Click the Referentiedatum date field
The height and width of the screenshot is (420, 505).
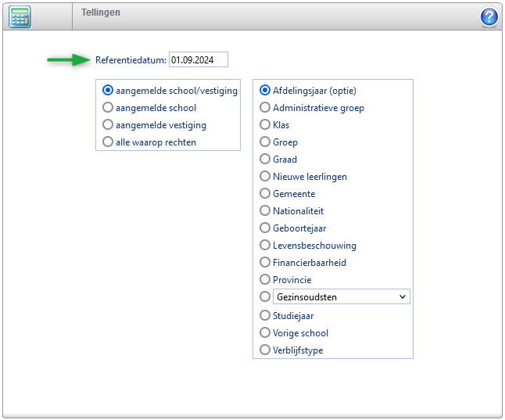tap(198, 59)
